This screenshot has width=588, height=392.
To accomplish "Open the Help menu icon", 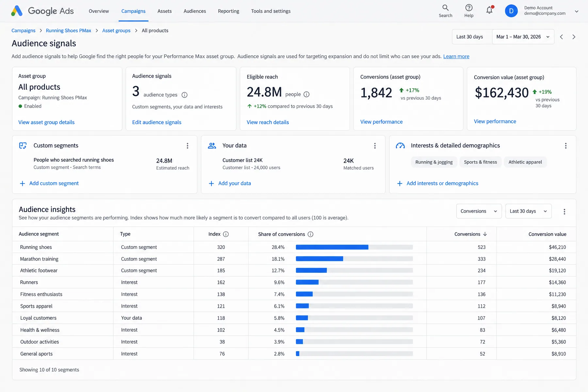I will coord(469,11).
